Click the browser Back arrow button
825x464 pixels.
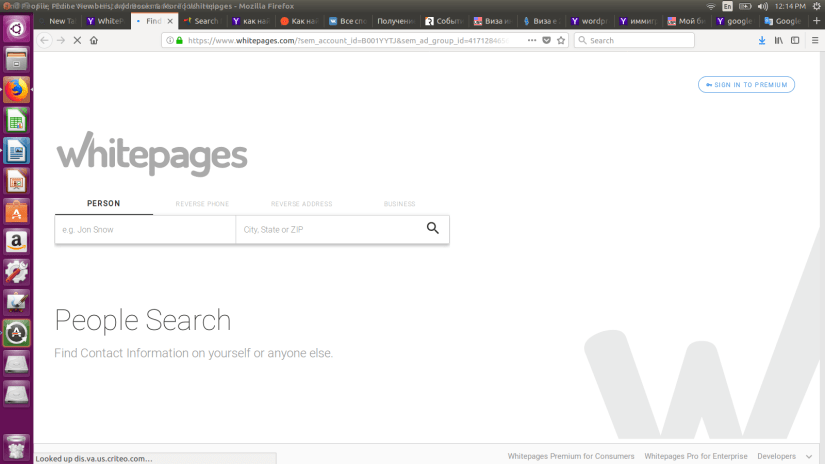tap(44, 41)
